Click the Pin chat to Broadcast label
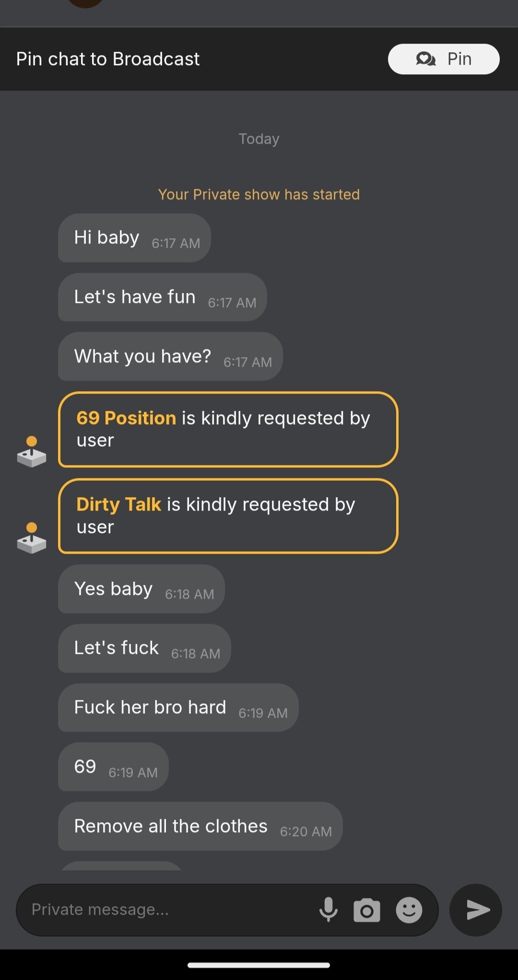Image resolution: width=518 pixels, height=980 pixels. pos(108,59)
